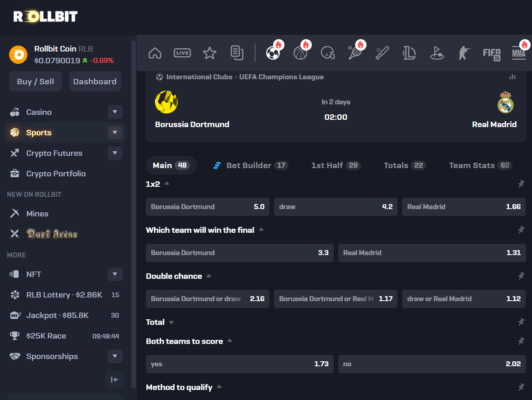Image resolution: width=532 pixels, height=400 pixels.
Task: Pin the Both teams to score market
Action: click(521, 341)
